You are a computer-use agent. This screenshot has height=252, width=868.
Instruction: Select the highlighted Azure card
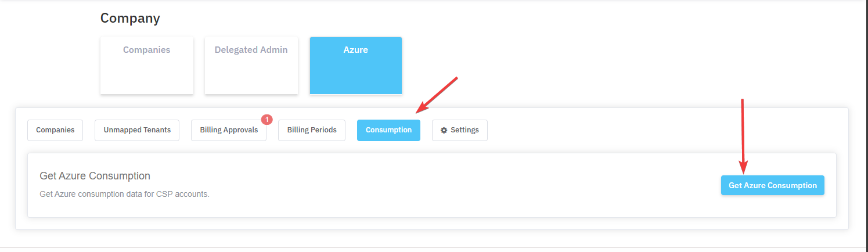point(356,65)
